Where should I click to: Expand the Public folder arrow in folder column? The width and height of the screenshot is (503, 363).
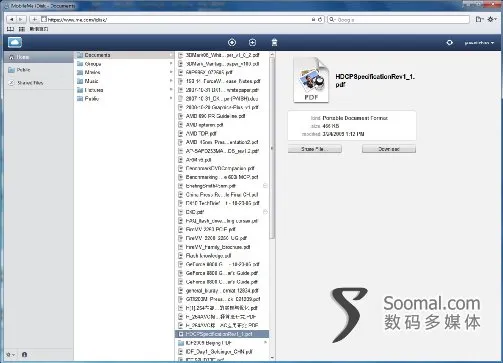tap(171, 98)
